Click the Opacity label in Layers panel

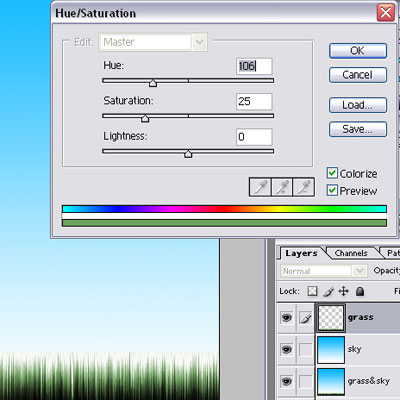point(387,270)
